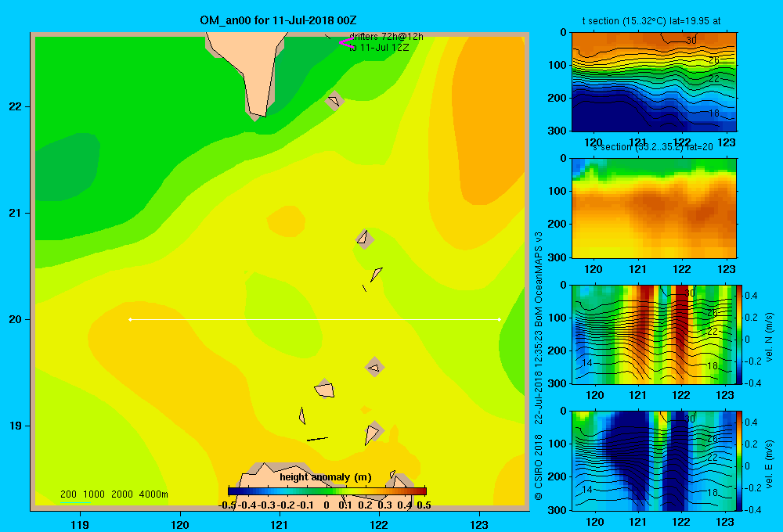Click the island near 19.3N 121.5E
The width and height of the screenshot is (783, 532).
(325, 389)
